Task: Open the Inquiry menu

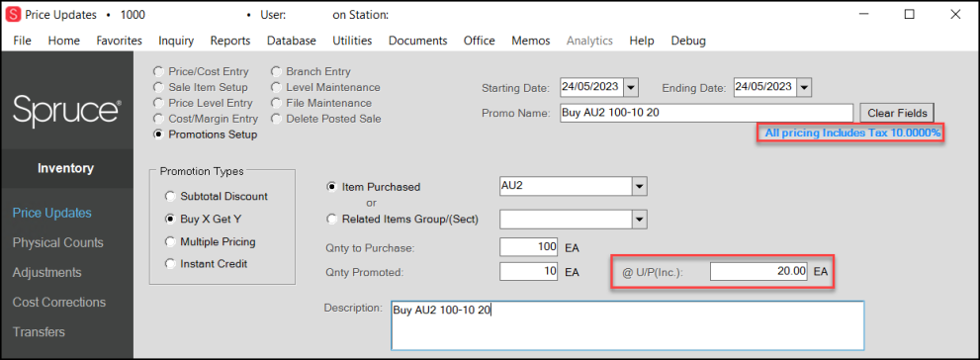Action: coord(176,41)
